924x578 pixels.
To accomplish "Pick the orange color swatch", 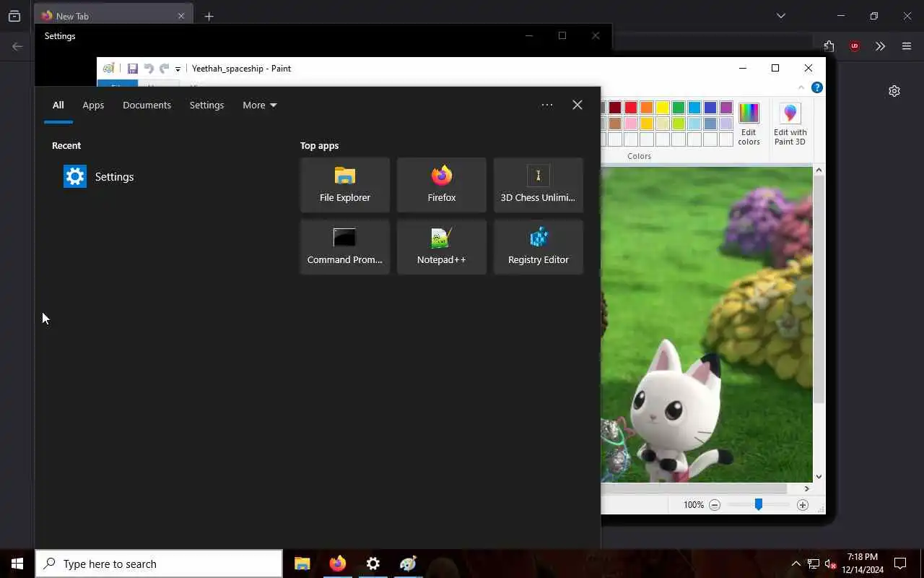I will click(647, 108).
